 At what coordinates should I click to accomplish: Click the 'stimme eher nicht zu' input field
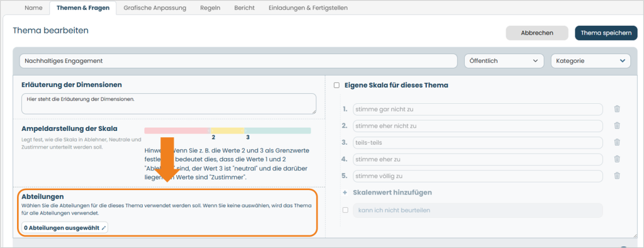(x=478, y=126)
